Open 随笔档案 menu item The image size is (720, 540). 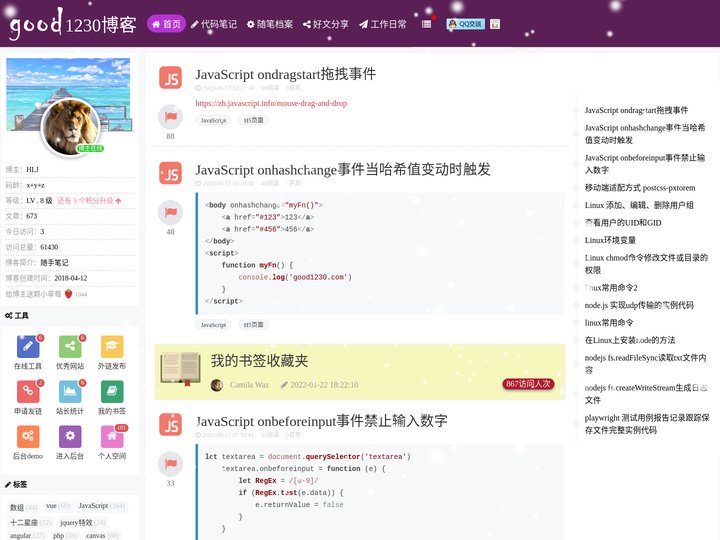point(270,24)
